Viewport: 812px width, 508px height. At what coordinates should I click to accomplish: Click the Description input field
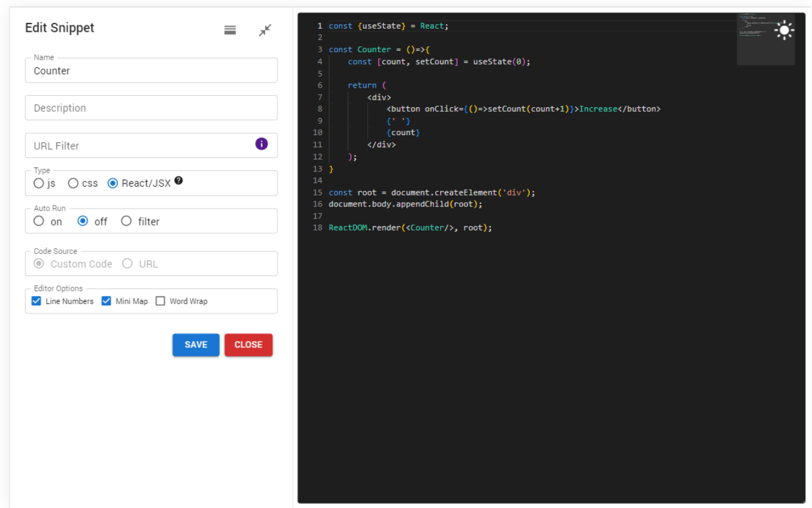(151, 108)
